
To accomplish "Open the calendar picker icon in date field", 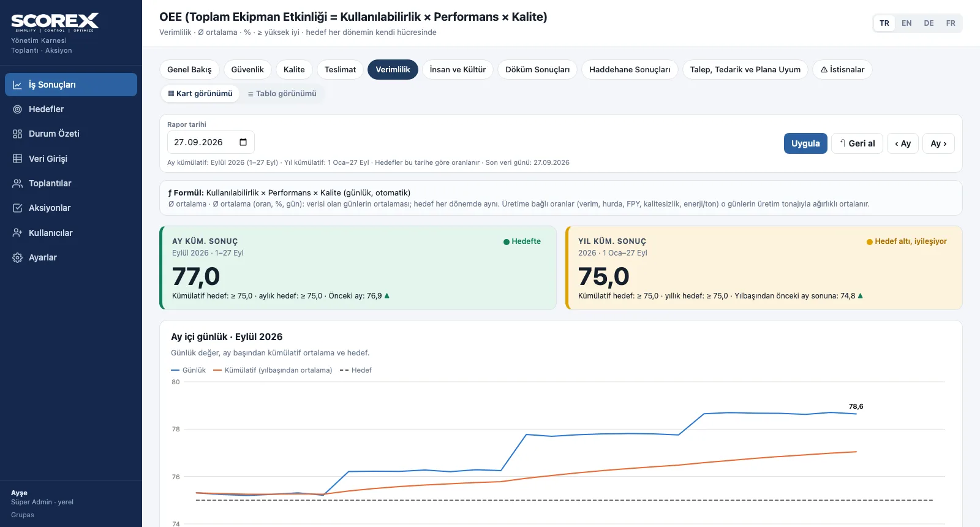I will (243, 142).
